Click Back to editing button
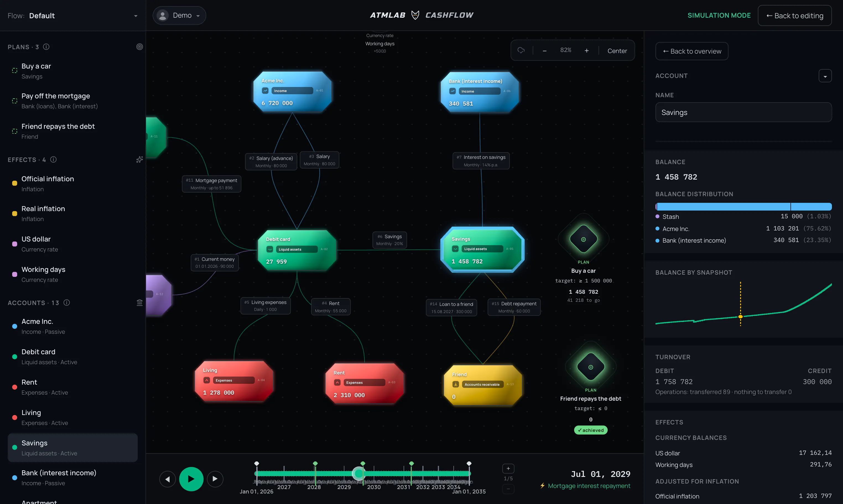This screenshot has width=843, height=504. tap(795, 16)
